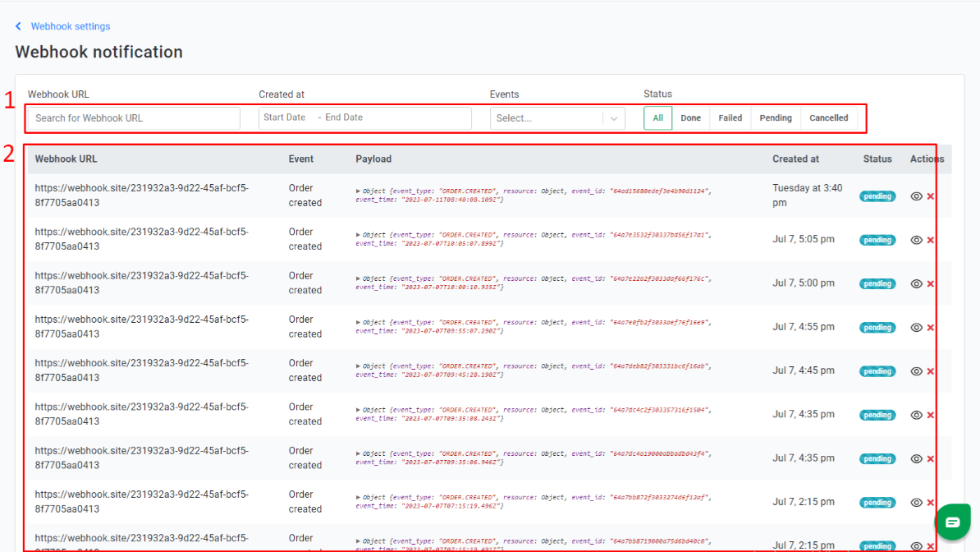Click the Webhook notification page heading
The width and height of the screenshot is (980, 552).
coord(98,52)
